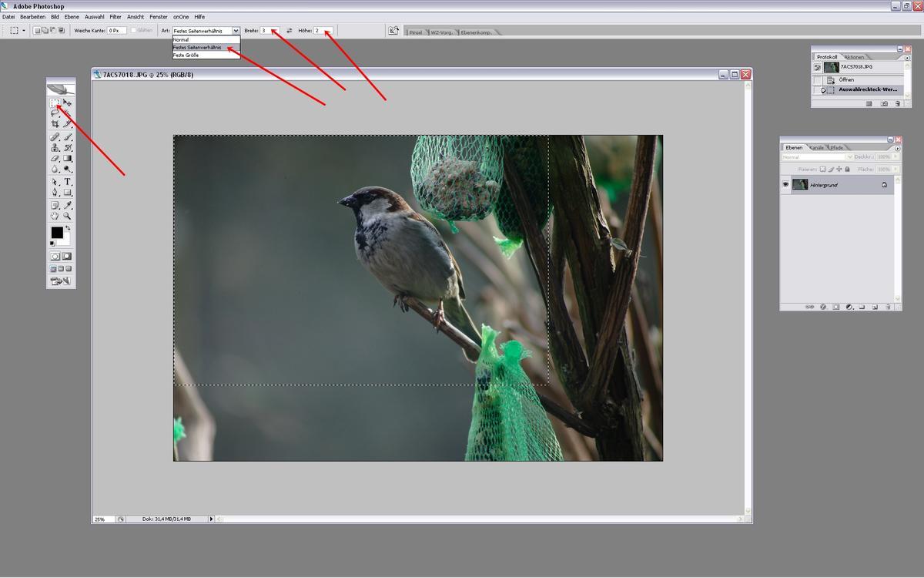
Task: Toggle lock all
Action: pyautogui.click(x=848, y=169)
